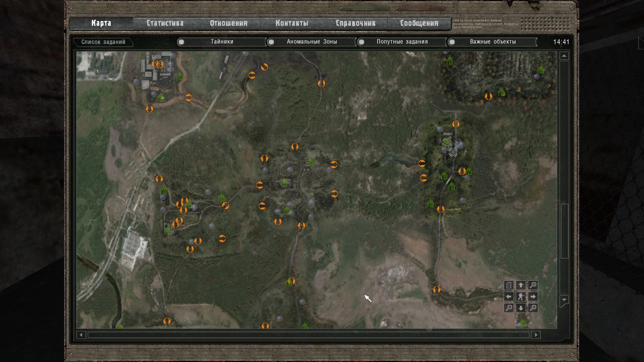Open the Список заданий task list

pyautogui.click(x=103, y=42)
